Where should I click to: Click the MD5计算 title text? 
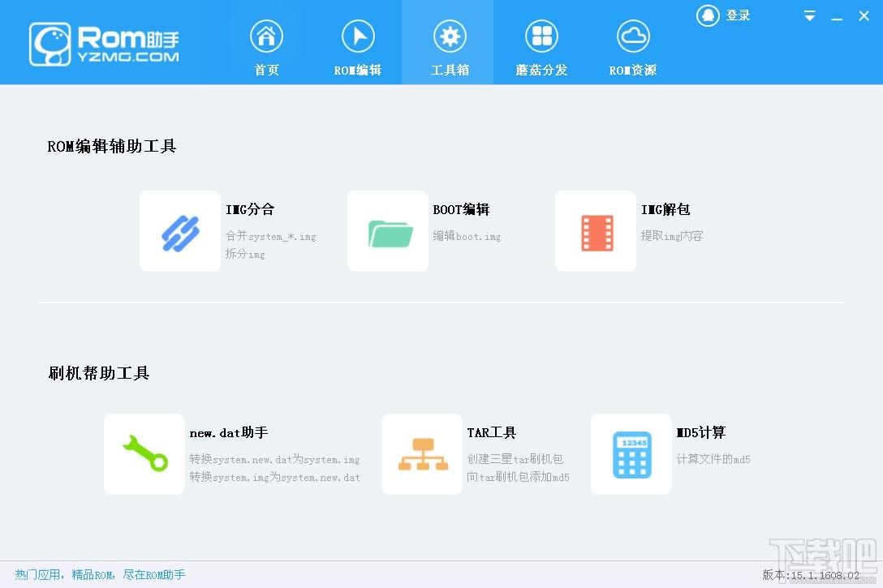pos(701,433)
